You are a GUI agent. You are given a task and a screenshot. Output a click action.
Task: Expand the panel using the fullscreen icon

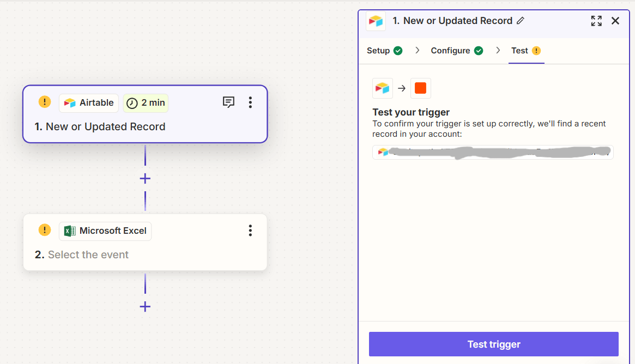pyautogui.click(x=596, y=21)
